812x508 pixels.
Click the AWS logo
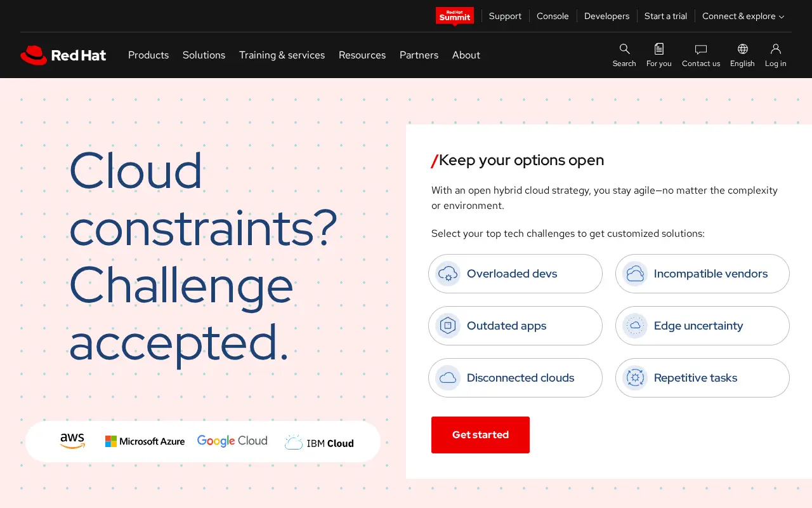(x=72, y=441)
